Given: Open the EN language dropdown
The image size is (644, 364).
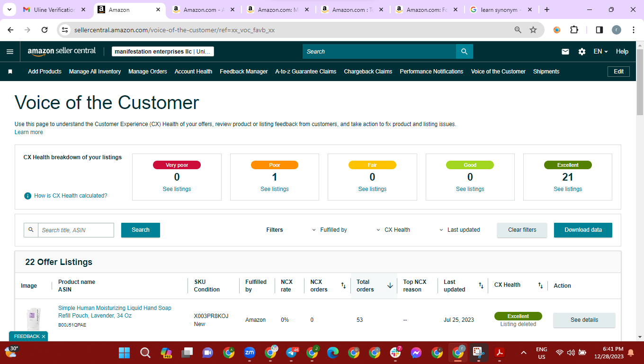Looking at the screenshot, I should point(601,52).
